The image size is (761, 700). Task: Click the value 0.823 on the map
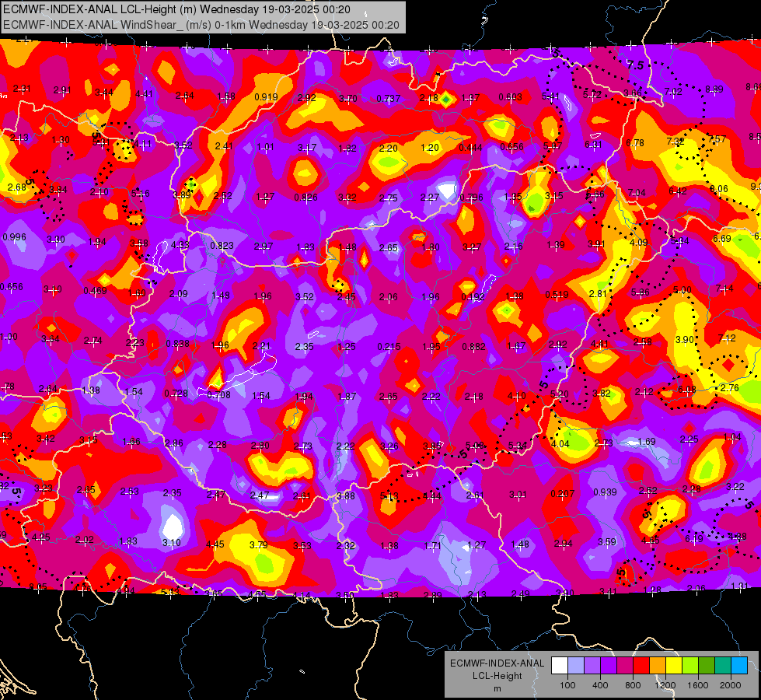(x=222, y=246)
